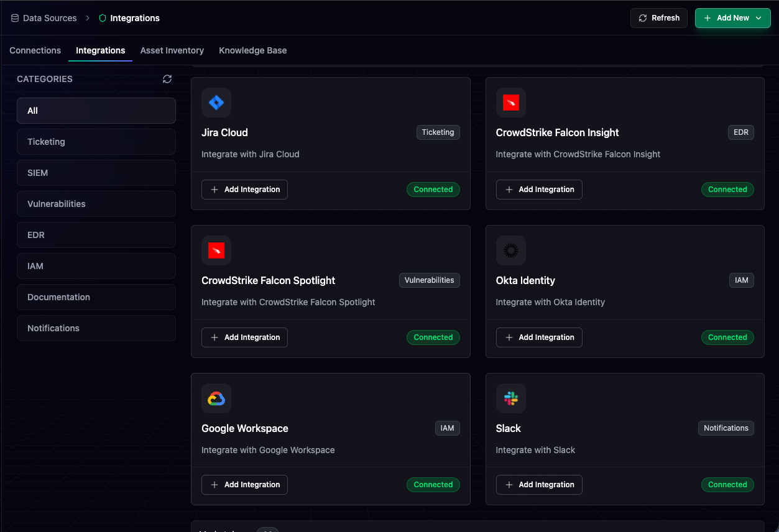Click 'Integrate with Slack' description
Image resolution: width=779 pixels, height=532 pixels.
[536, 450]
